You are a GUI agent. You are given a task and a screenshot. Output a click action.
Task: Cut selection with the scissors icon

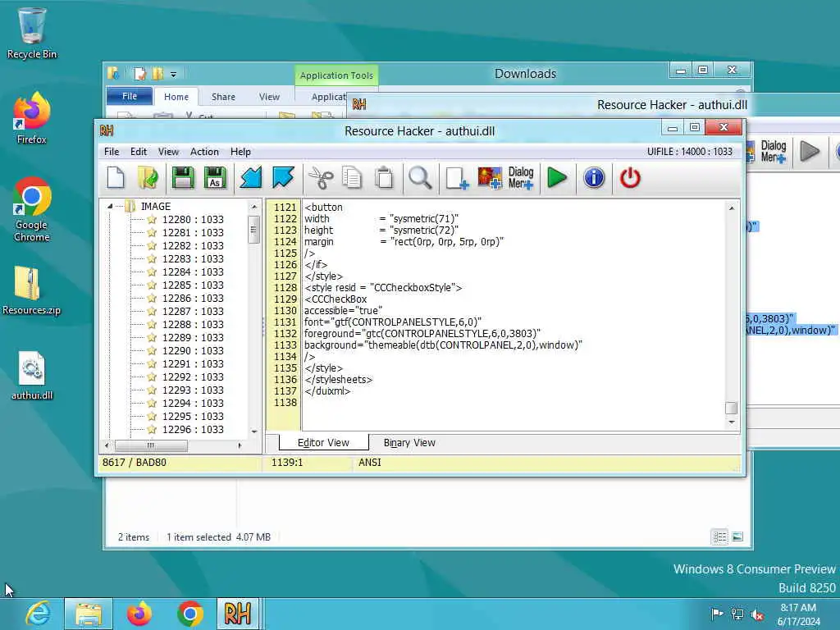point(321,178)
